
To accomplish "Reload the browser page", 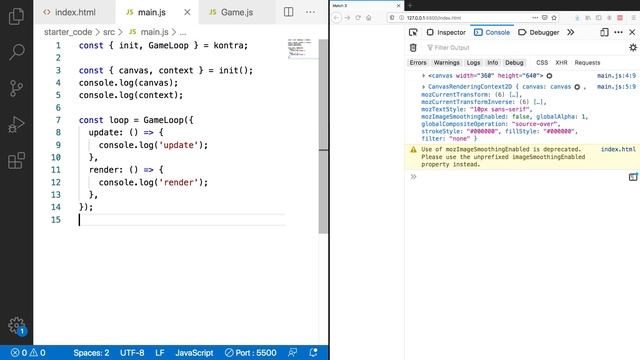I will (x=358, y=18).
